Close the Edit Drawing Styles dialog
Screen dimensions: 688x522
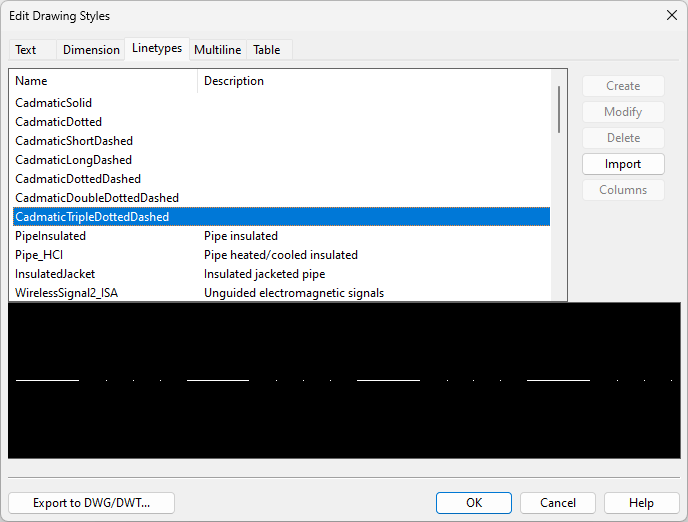[x=670, y=15]
